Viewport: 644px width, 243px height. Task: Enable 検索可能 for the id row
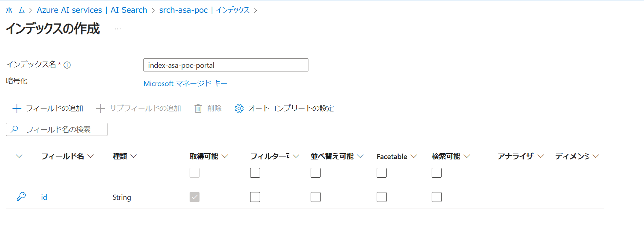pyautogui.click(x=436, y=197)
